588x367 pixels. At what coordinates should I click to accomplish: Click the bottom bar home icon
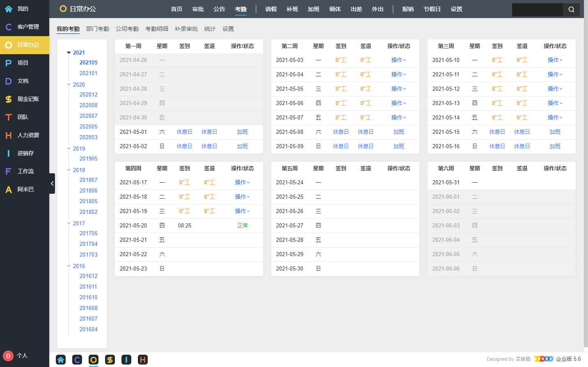61,360
